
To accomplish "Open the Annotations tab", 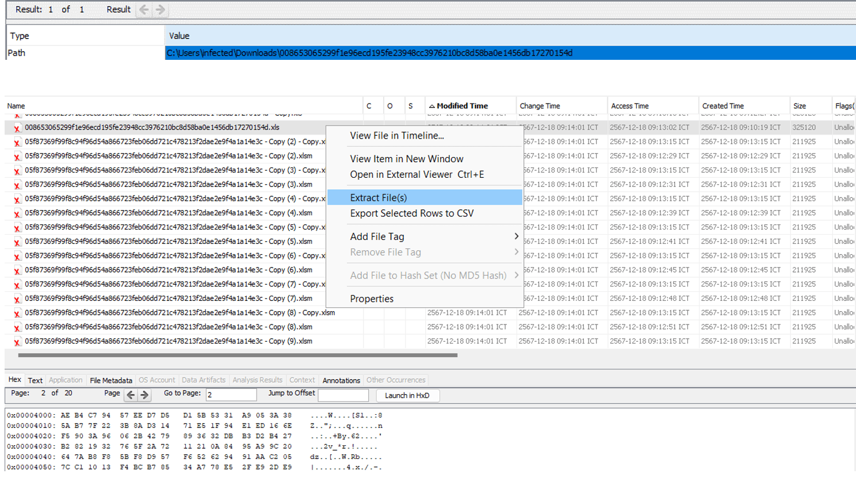I will pos(341,380).
